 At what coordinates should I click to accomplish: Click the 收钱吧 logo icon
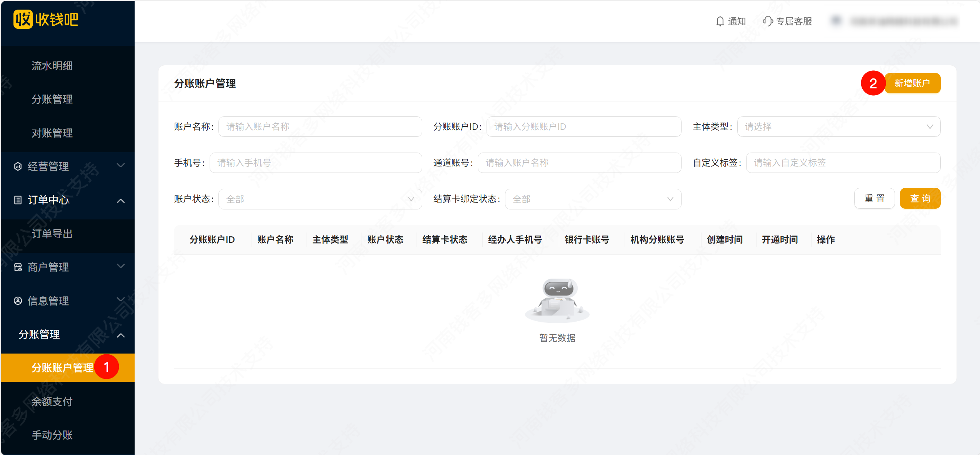click(23, 19)
